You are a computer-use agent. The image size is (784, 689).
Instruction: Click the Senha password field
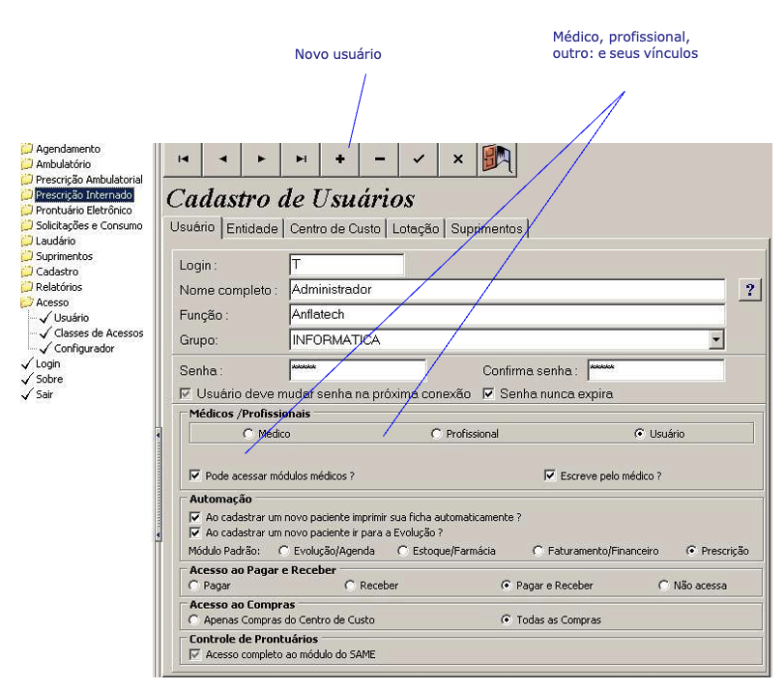click(358, 370)
